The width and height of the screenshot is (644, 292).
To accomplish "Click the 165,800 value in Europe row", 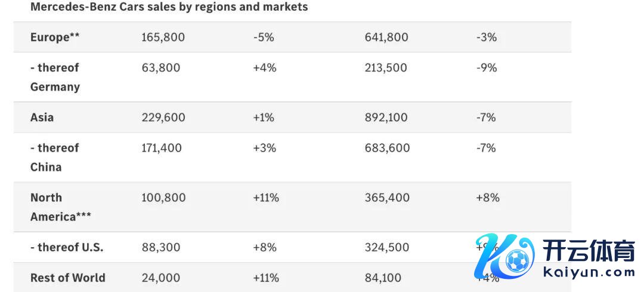I will pyautogui.click(x=163, y=37).
